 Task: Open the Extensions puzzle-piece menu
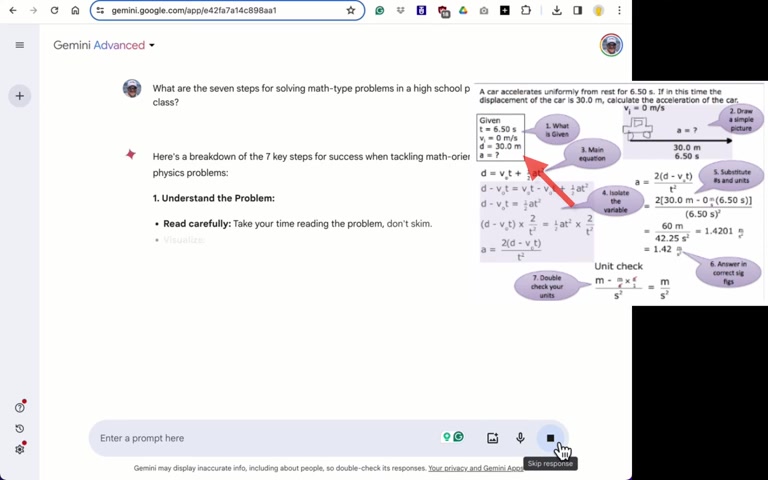click(x=526, y=10)
